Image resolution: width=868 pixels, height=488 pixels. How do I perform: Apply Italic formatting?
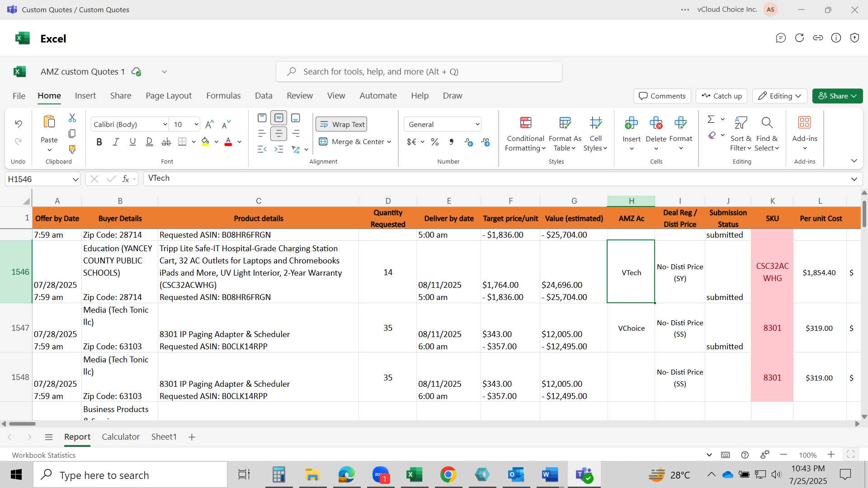click(x=116, y=142)
